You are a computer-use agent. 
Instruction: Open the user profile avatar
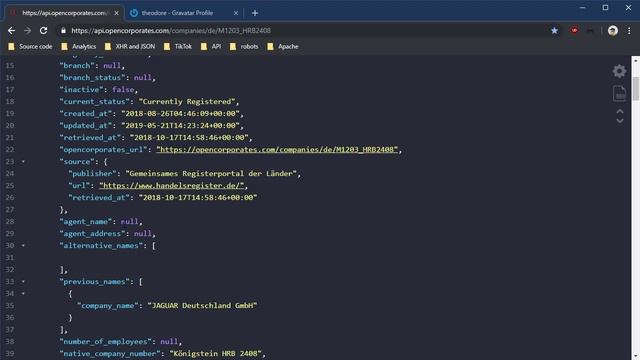click(x=613, y=31)
